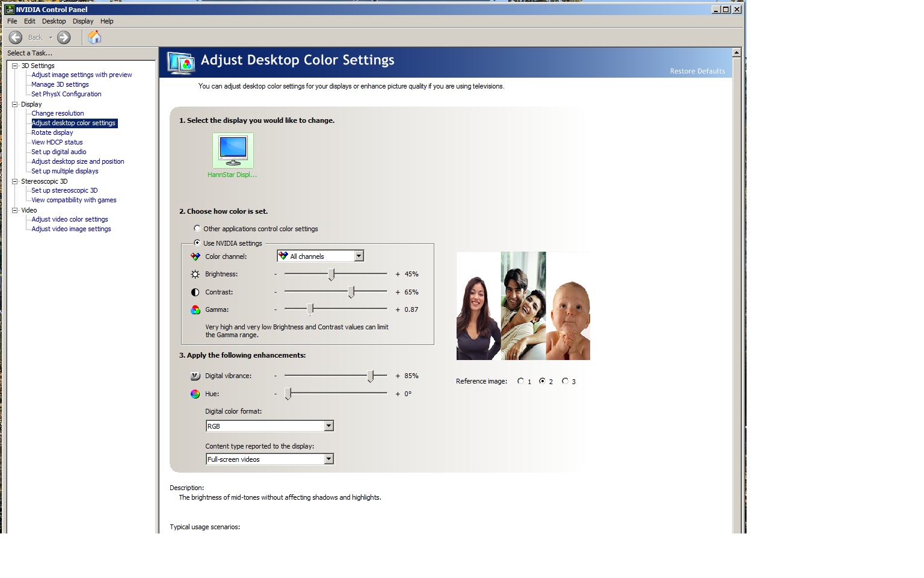Open Change resolution task

(x=58, y=113)
